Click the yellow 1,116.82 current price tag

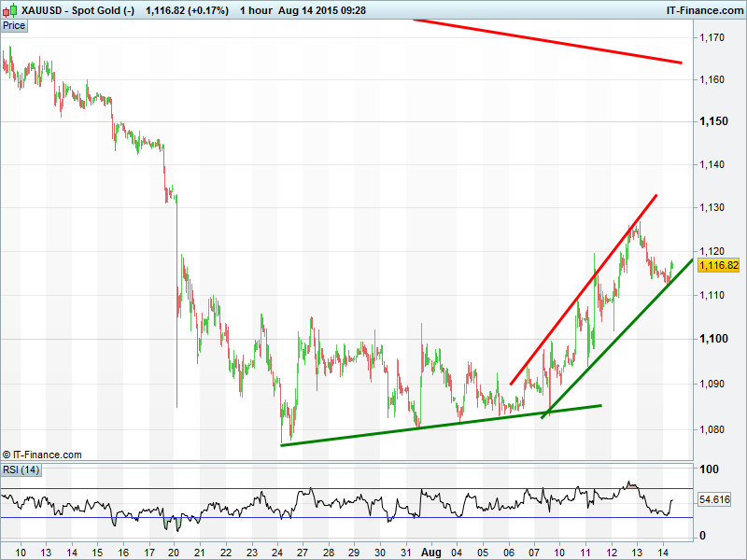(718, 266)
